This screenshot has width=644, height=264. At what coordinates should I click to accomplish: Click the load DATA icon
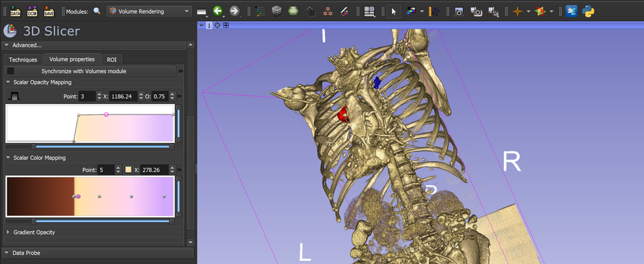(15, 11)
